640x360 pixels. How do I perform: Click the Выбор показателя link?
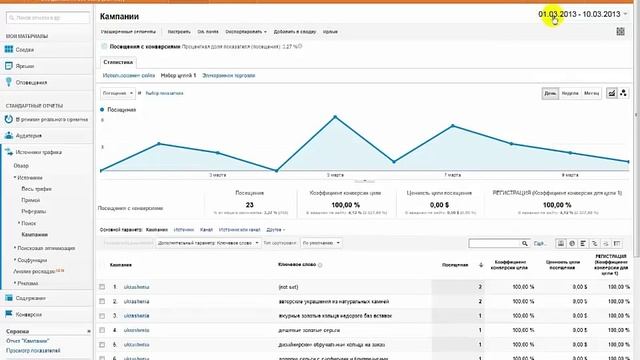[164, 93]
